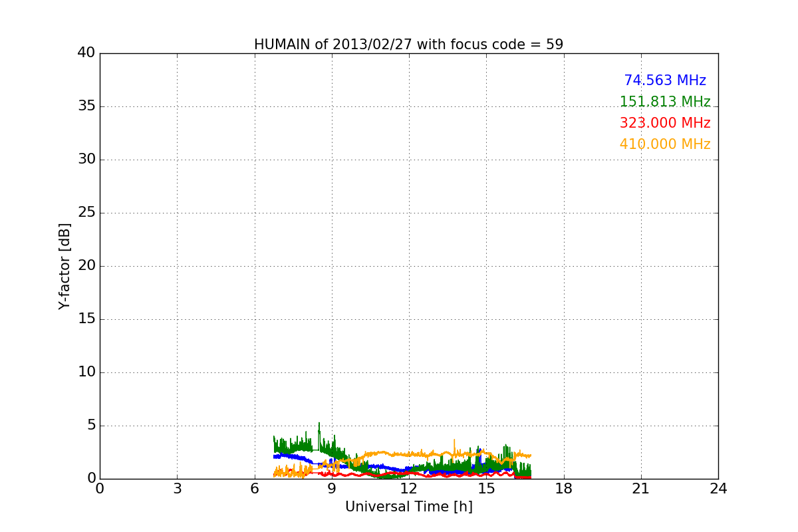This screenshot has height=532, width=798.
Task: Click the x-axis tick label '21'
Action: click(640, 489)
